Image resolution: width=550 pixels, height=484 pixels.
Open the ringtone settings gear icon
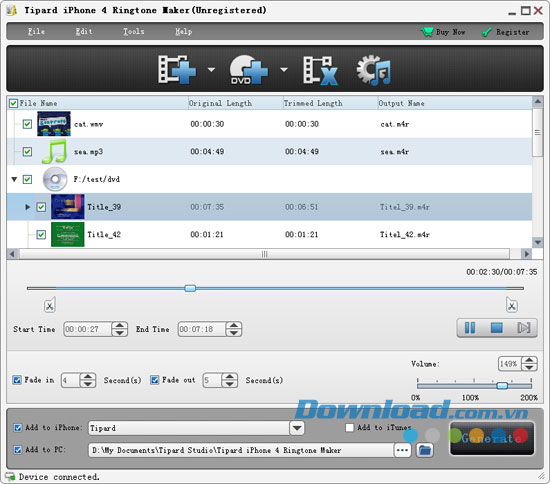[374, 70]
